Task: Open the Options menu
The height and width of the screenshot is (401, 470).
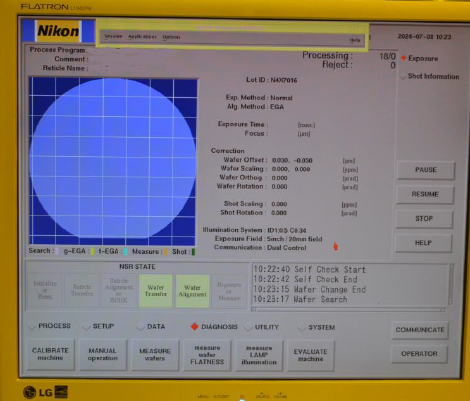Action: 171,37
